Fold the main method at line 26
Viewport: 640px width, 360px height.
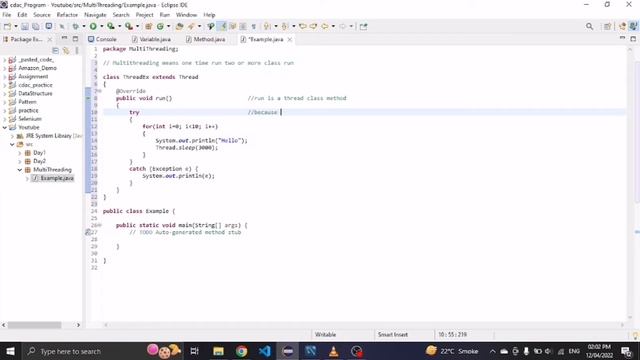99,225
